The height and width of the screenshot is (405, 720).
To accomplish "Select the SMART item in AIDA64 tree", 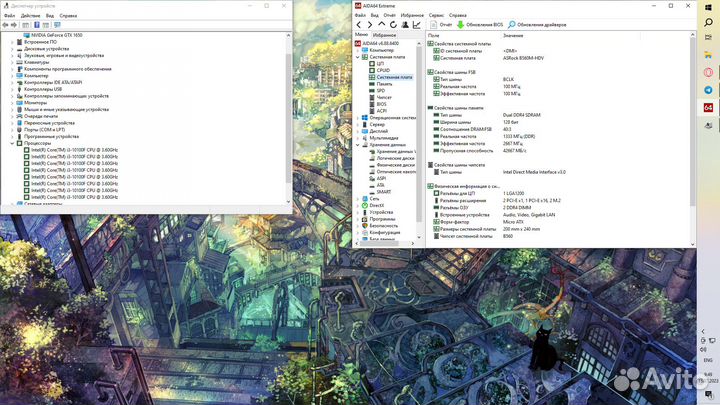I will tap(384, 192).
